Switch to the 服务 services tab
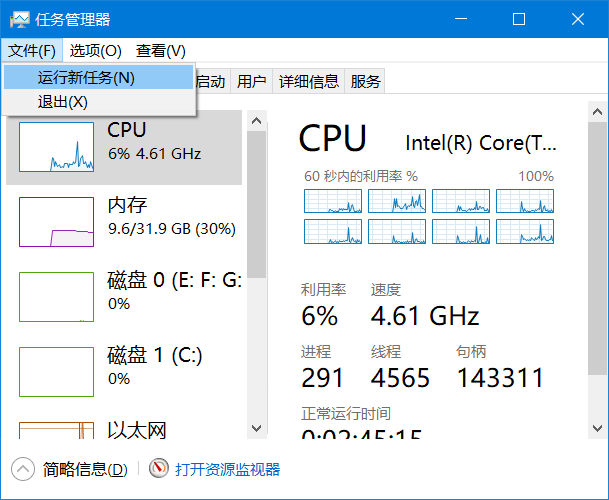This screenshot has width=609, height=500. (366, 82)
